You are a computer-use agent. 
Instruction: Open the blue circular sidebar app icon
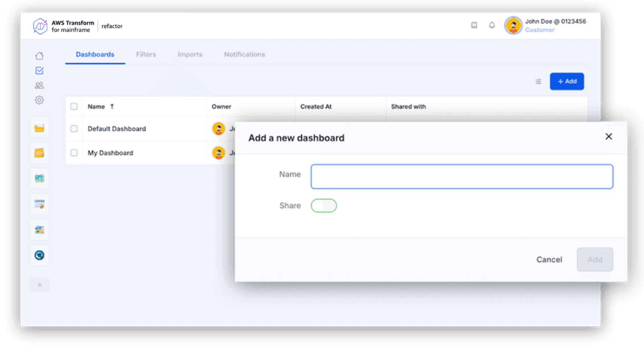pyautogui.click(x=39, y=255)
